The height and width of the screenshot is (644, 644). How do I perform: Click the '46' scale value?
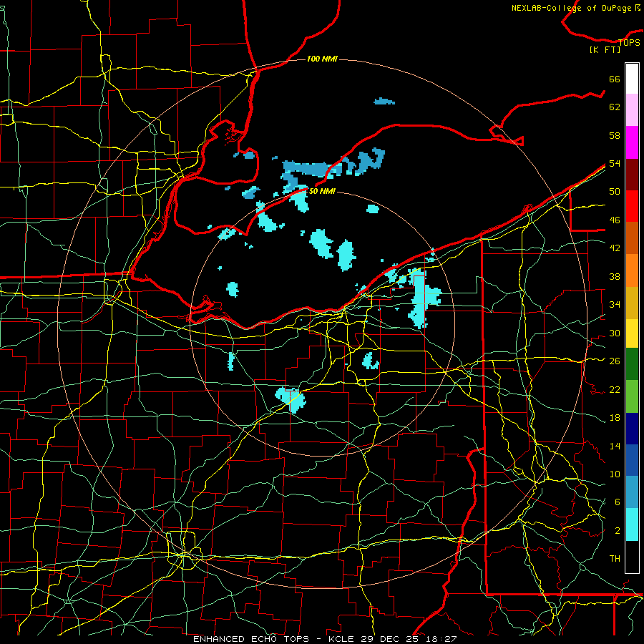click(615, 220)
